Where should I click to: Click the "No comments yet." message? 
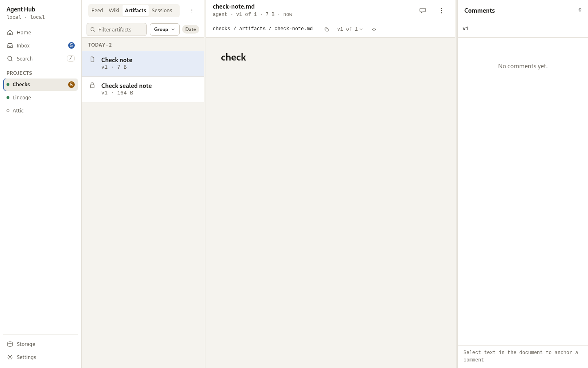pos(523,66)
